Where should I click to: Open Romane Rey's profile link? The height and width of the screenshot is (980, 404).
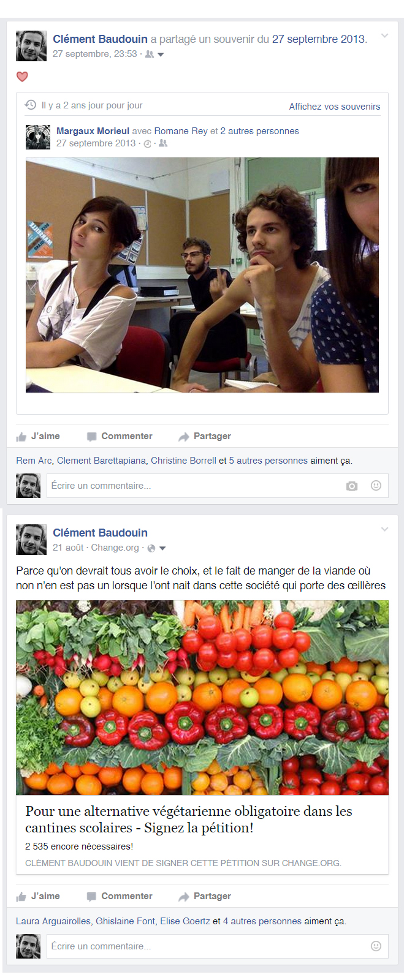coord(181,131)
